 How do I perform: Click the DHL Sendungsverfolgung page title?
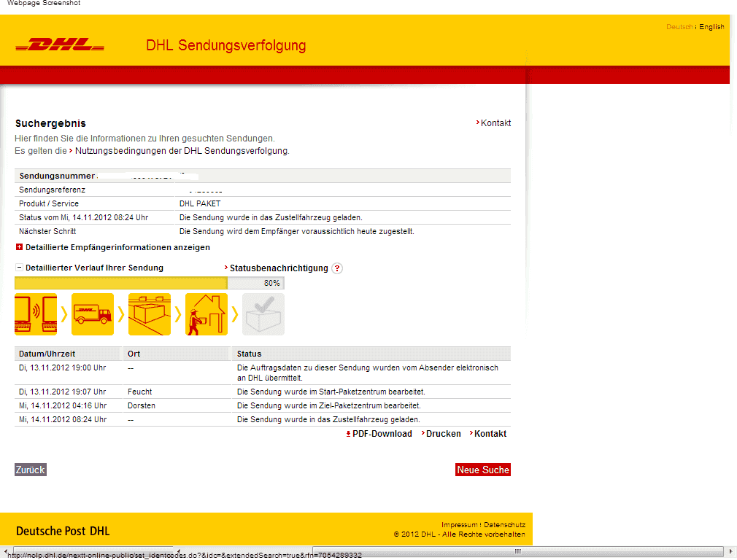(225, 45)
